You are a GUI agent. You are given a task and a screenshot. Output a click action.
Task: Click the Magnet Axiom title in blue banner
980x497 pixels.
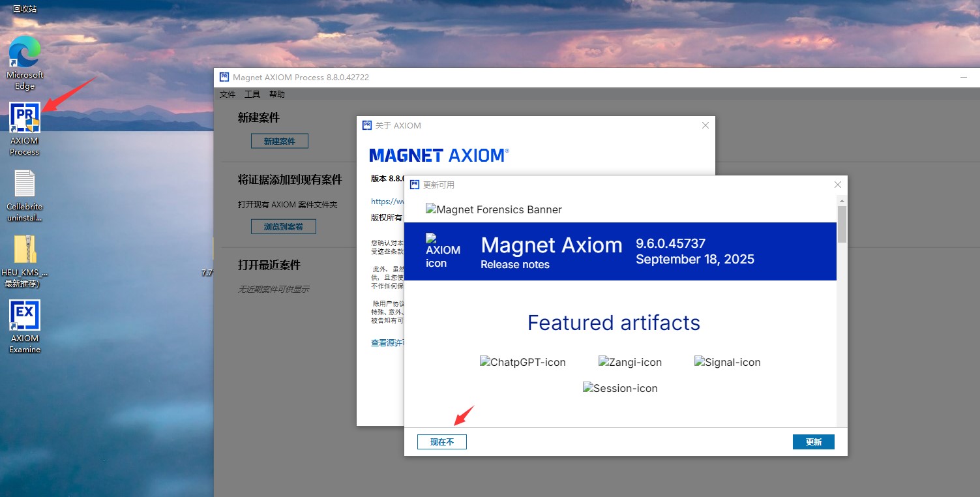[x=552, y=245]
